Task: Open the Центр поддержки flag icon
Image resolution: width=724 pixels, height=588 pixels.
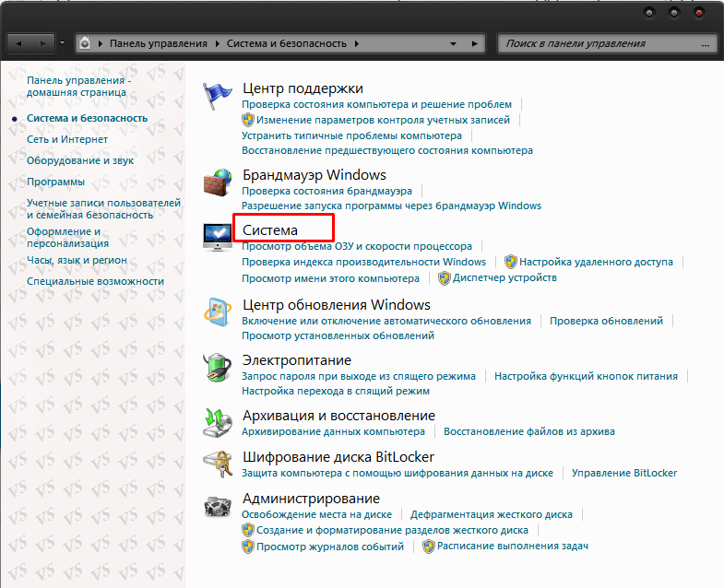Action: tap(217, 96)
